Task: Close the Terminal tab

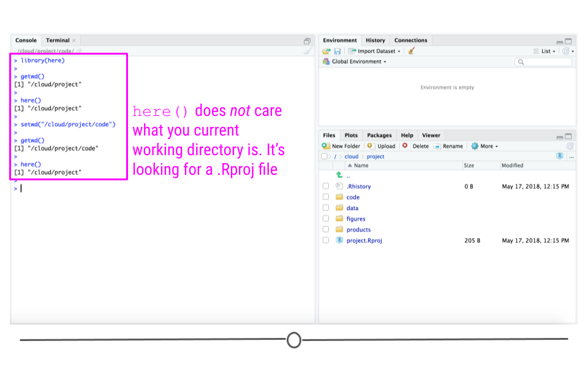Action: 74,40
